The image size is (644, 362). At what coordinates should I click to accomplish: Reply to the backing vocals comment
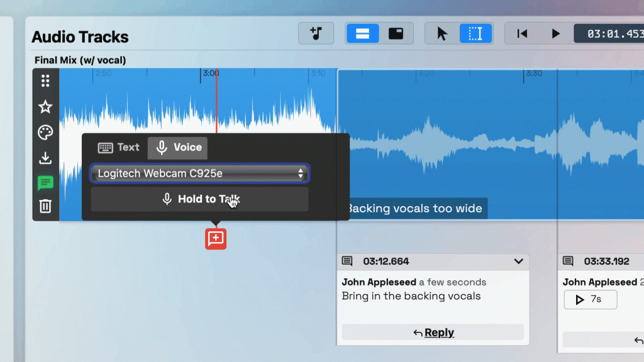pos(433,332)
